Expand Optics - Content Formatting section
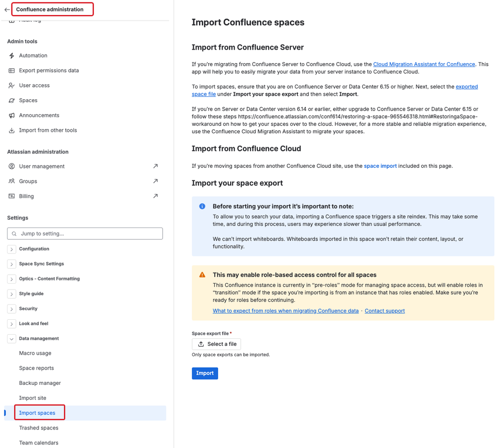The width and height of the screenshot is (501, 448). [12, 280]
